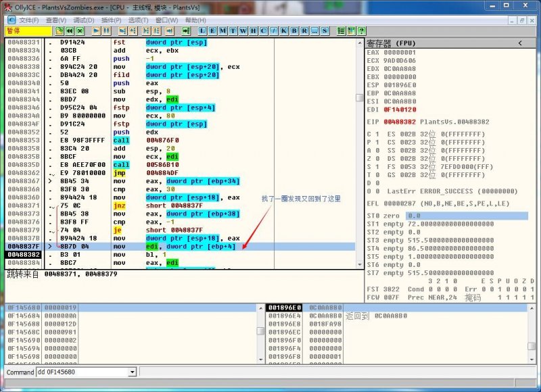Open Patches window with slash button
This screenshot has width=541, height=392.
pyautogui.click(x=274, y=30)
